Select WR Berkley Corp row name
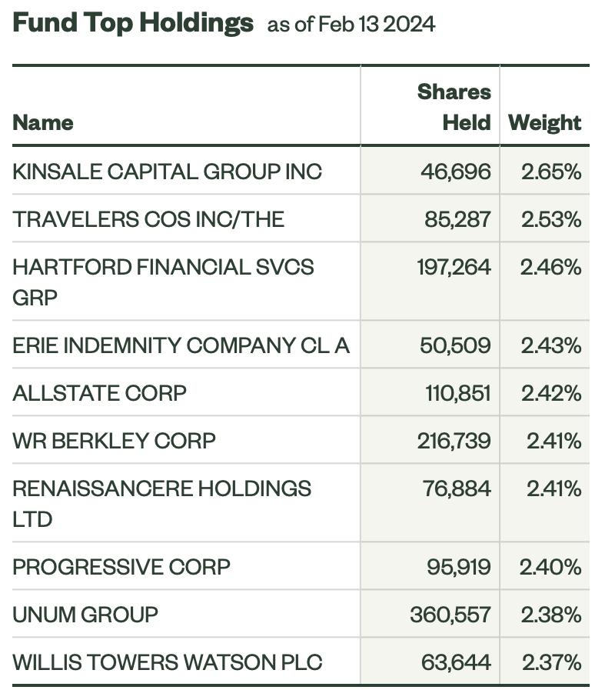595x700 pixels. click(114, 441)
